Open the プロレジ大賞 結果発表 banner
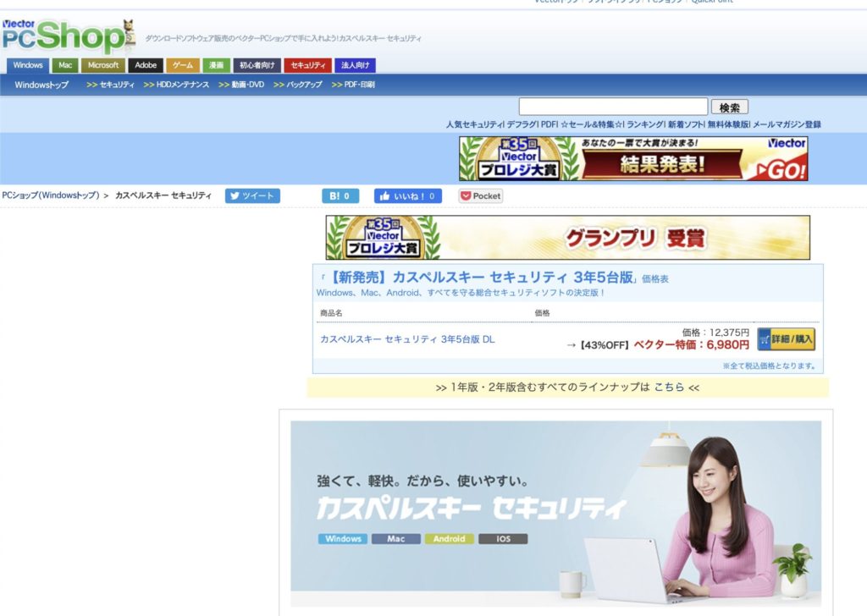 click(633, 158)
